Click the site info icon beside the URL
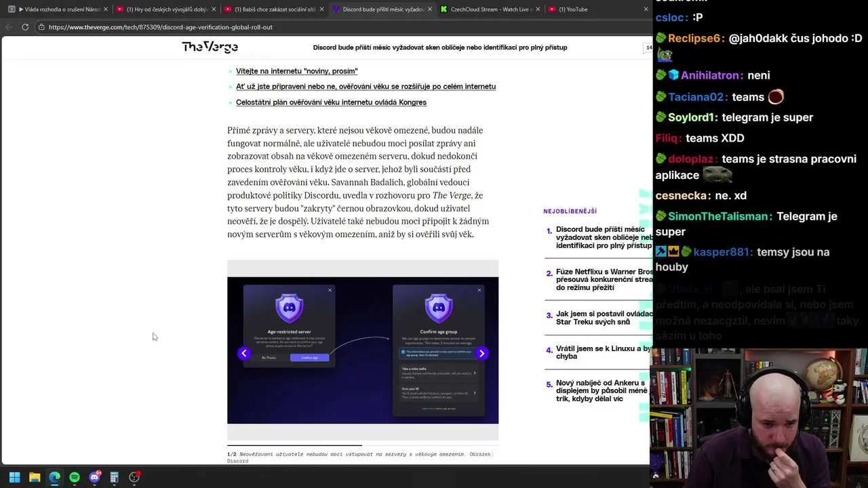 click(x=41, y=27)
